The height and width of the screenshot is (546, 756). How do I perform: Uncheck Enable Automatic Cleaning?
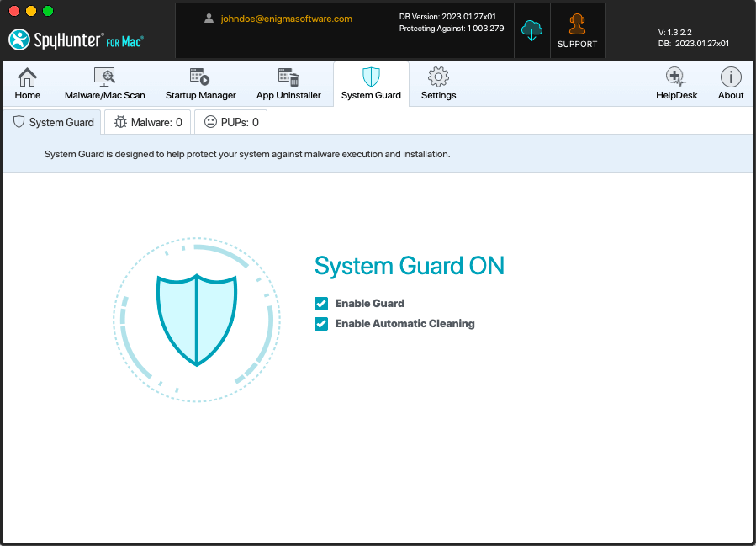[321, 324]
